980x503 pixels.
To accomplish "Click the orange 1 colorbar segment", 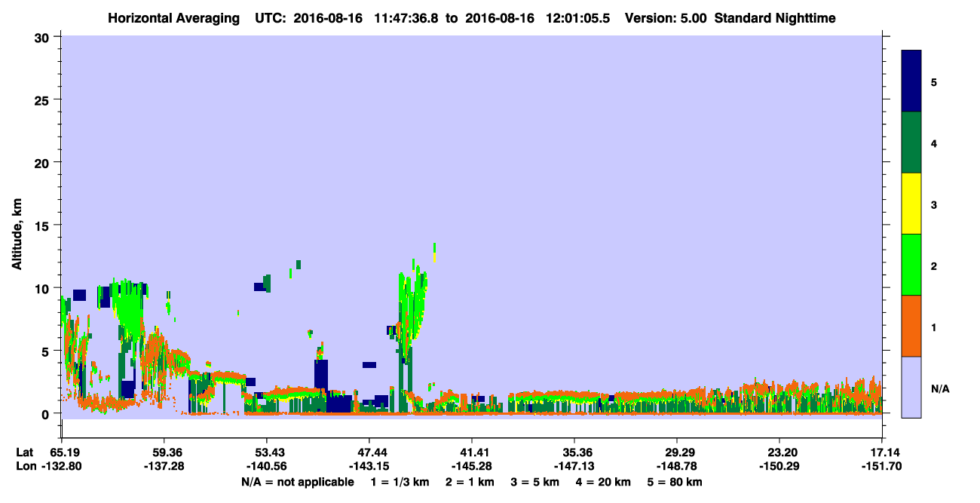I will [x=911, y=326].
